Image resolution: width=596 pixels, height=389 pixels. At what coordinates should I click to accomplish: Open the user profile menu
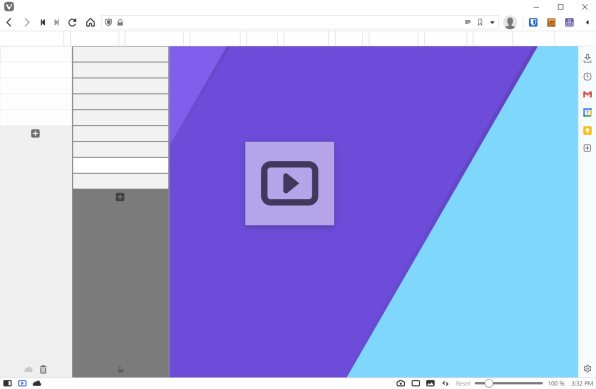coord(510,22)
